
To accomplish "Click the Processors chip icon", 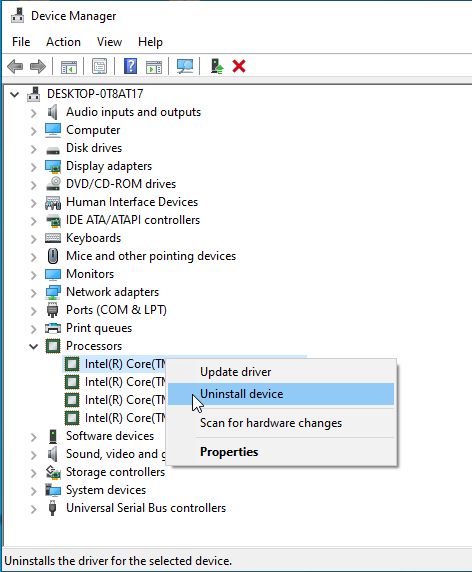I will point(53,346).
